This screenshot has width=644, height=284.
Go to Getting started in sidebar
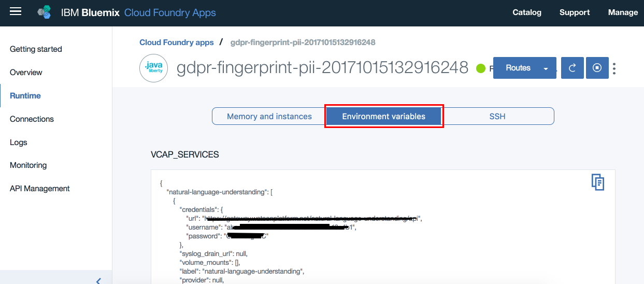point(36,49)
